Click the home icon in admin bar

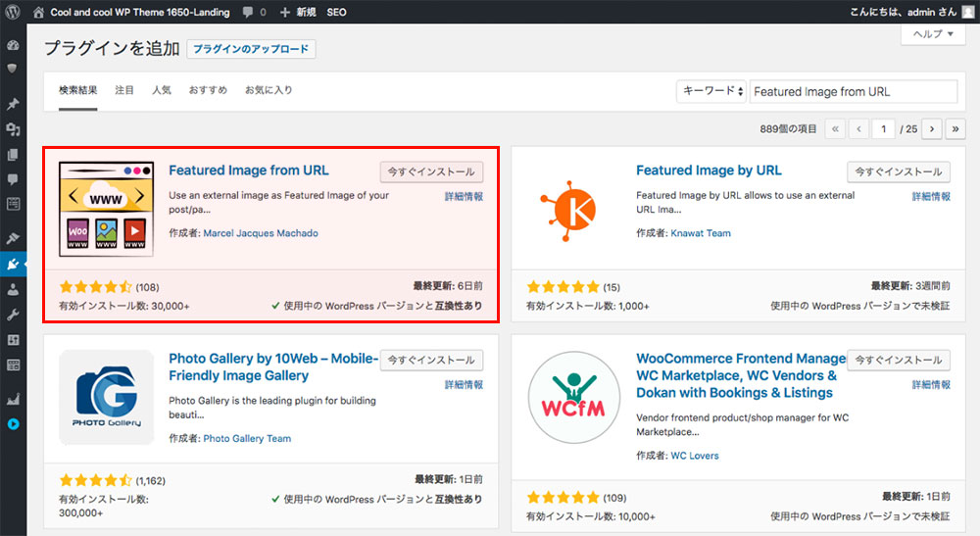click(39, 12)
